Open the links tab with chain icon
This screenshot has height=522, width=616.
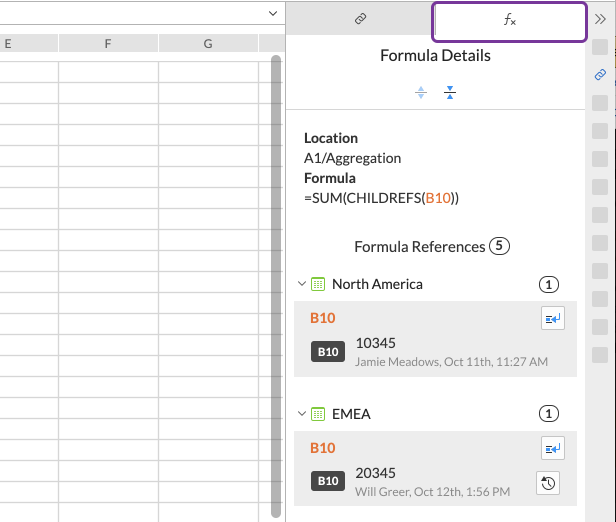point(360,19)
